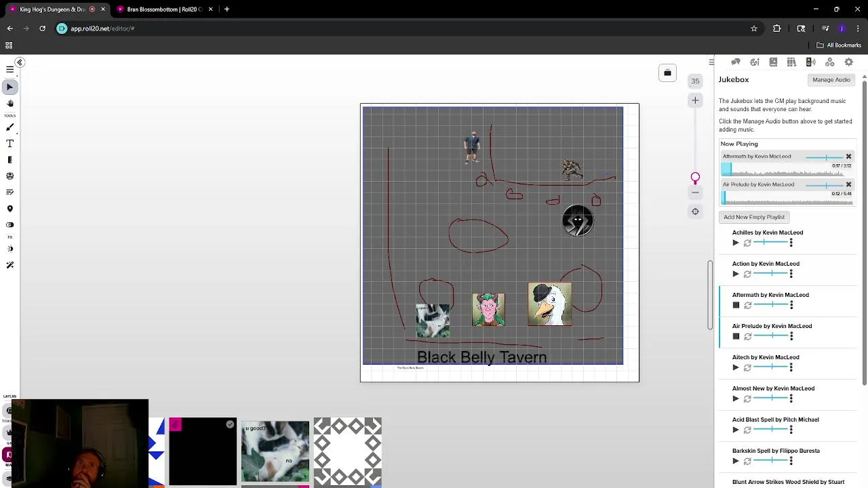Open the Jukebox speaker tab icon
Screen dimensions: 868x488
pos(810,62)
